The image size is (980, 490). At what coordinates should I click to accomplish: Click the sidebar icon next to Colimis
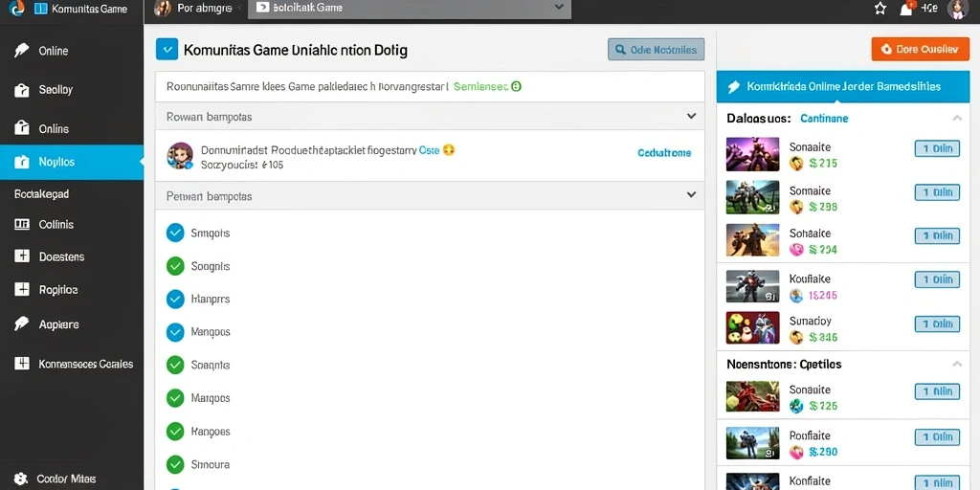point(22,224)
